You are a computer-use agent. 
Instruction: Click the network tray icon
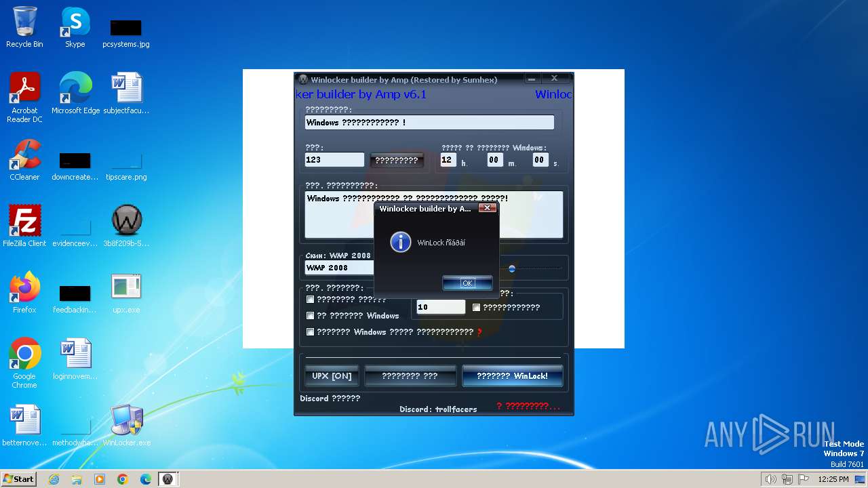[787, 479]
